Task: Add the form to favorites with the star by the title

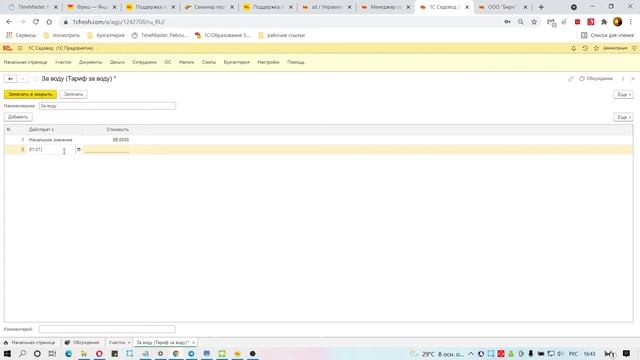Action: click(36, 78)
